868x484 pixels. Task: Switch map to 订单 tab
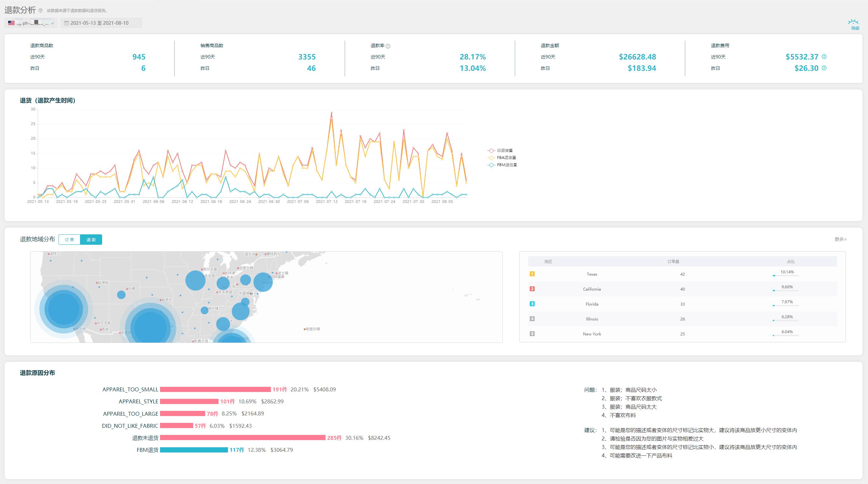69,240
